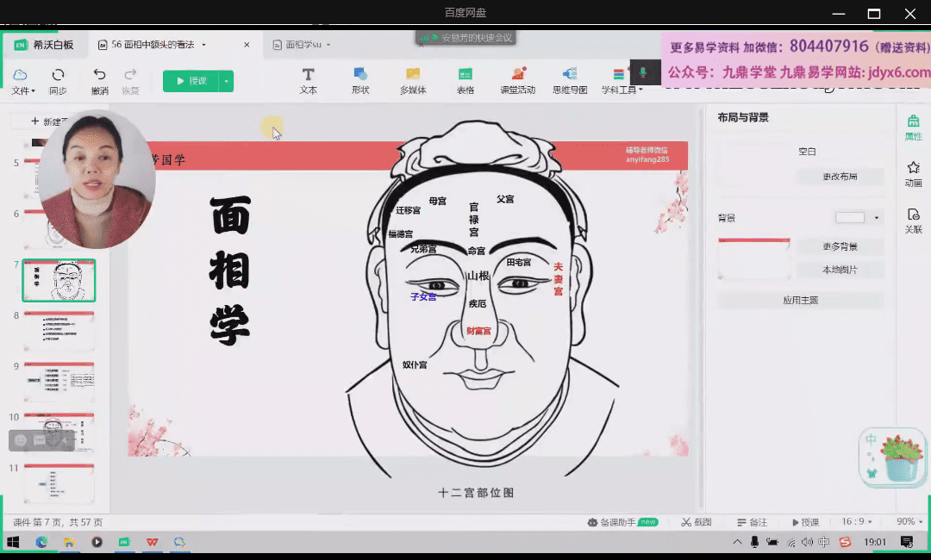Insert content via the 多媒体 multimedia tool
Image resolution: width=931 pixels, height=560 pixels.
pyautogui.click(x=413, y=81)
